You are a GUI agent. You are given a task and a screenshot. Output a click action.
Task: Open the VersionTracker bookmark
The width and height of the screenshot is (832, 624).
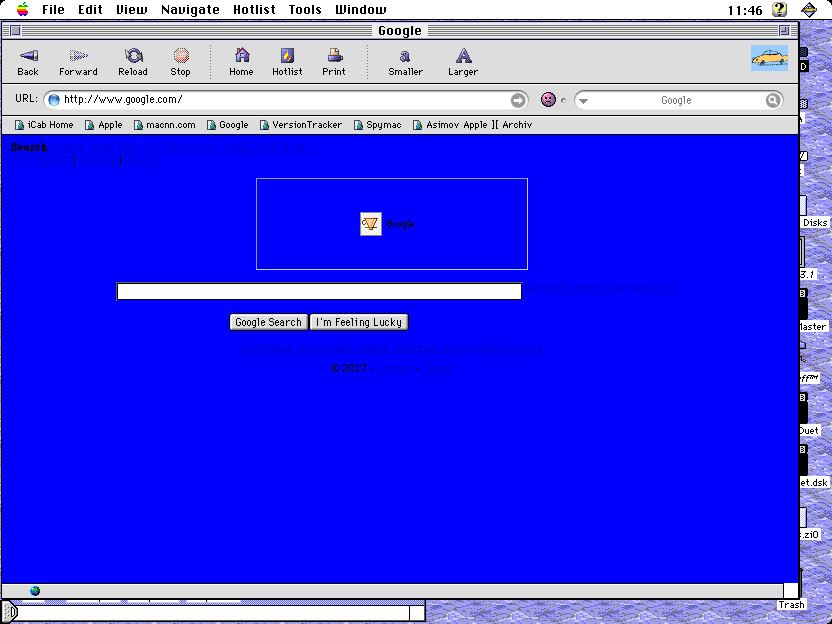point(301,125)
